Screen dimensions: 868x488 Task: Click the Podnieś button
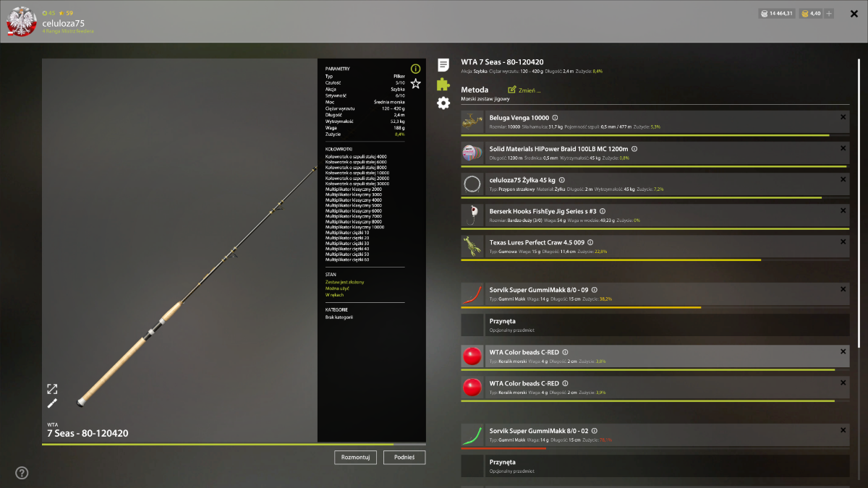[404, 457]
